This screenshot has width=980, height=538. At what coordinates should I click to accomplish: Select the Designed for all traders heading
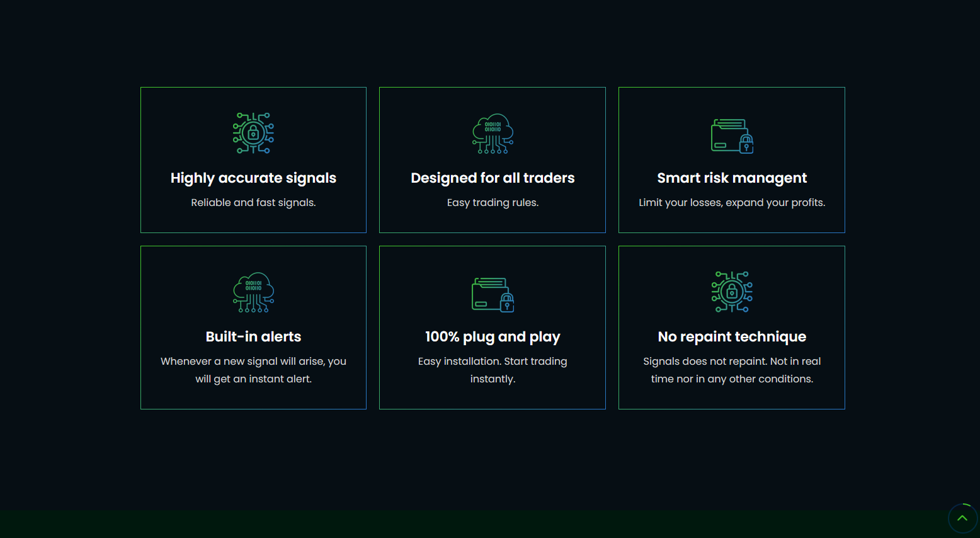(x=493, y=178)
